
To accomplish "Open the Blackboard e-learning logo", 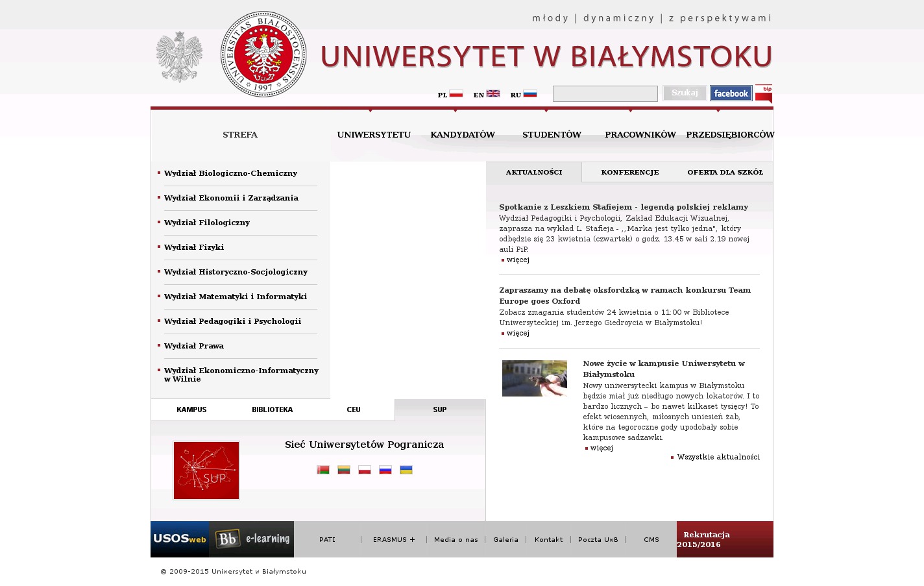I will (x=252, y=539).
